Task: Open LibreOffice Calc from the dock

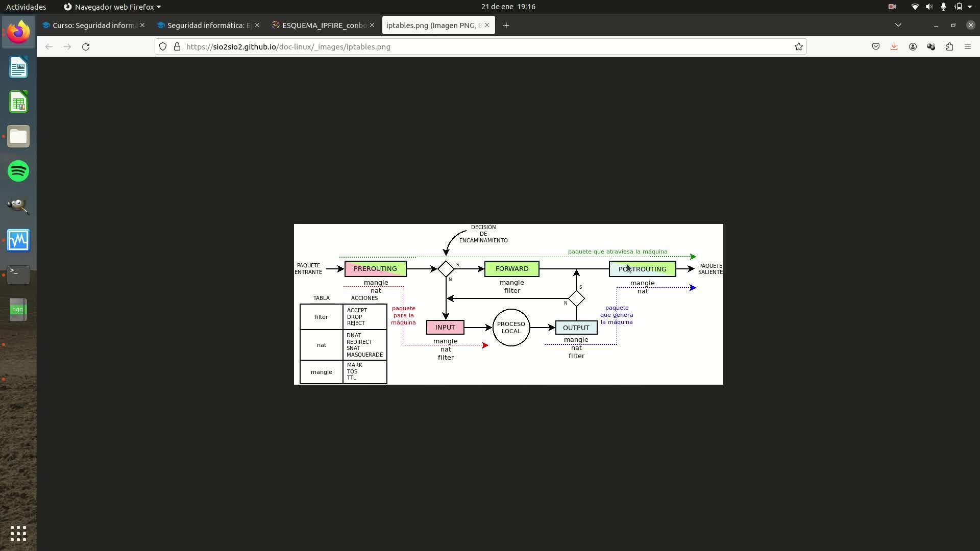Action: coord(18,102)
